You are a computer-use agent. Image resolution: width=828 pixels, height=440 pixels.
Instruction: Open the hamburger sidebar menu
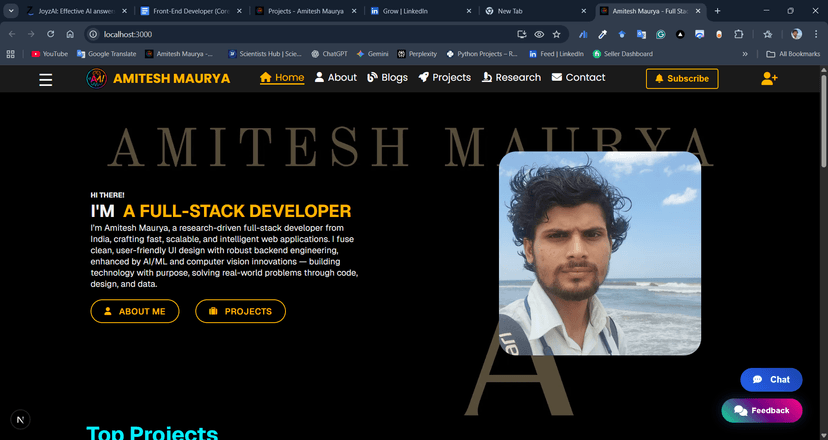coord(46,79)
